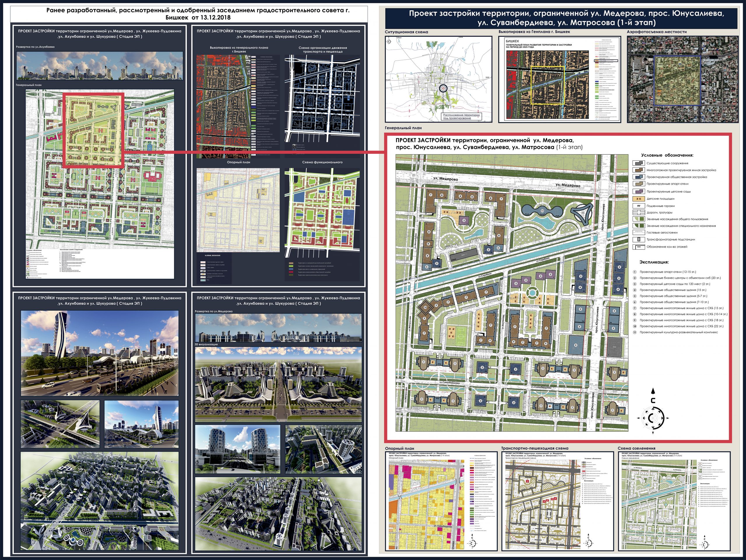Click the 'БИШКЕК Генеральный план развития' caption
This screenshot has width=746, height=560.
[x=539, y=44]
